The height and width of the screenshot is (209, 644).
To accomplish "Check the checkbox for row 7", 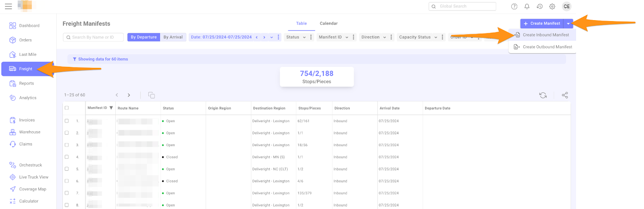I will 67,193.
